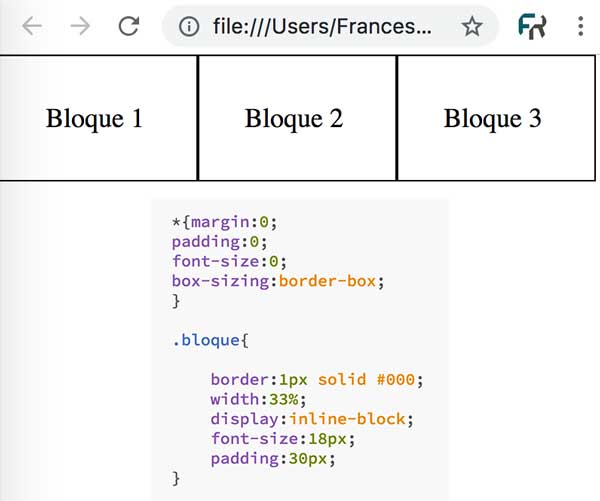This screenshot has width=600, height=501.
Task: Open the Chrome three-dot menu
Action: pyautogui.click(x=581, y=27)
